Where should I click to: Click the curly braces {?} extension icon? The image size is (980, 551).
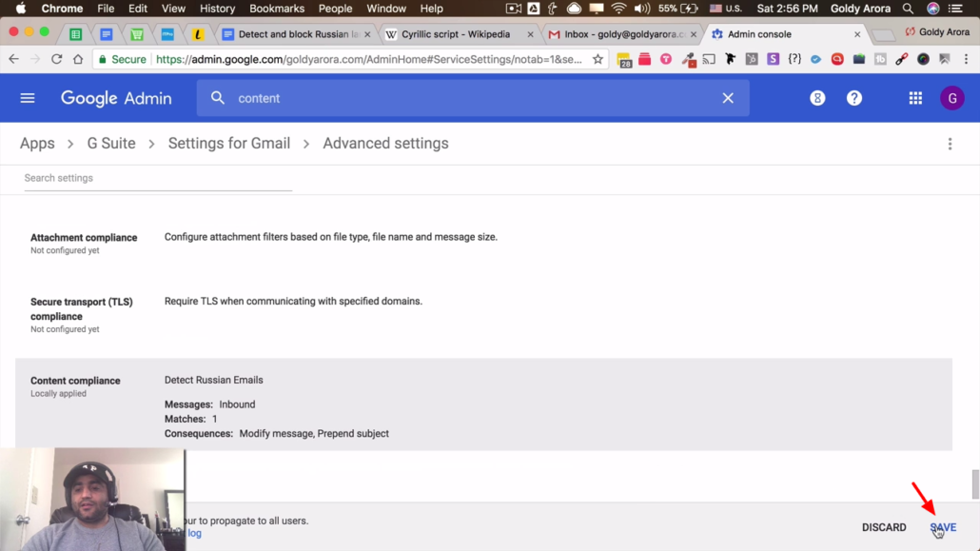(794, 59)
